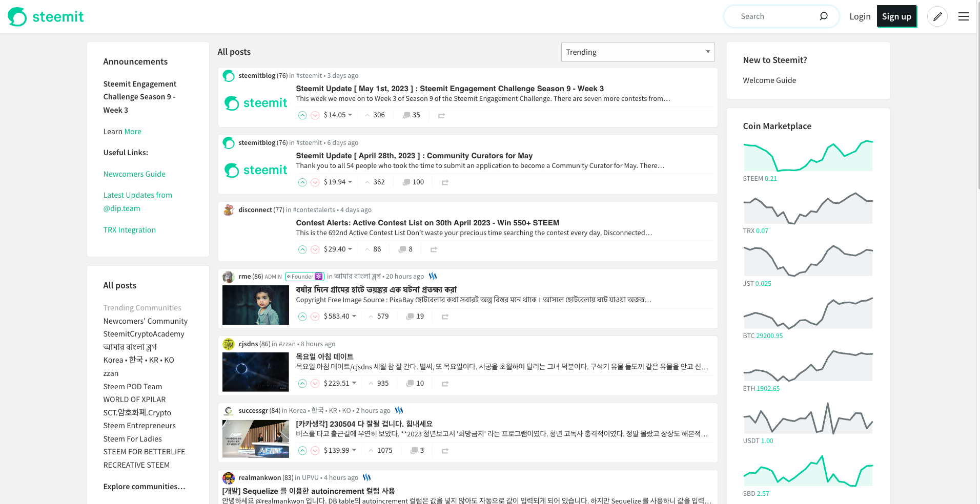The image size is (980, 504).
Task: Expand the $14.05 payout dropdown
Action: pos(338,115)
